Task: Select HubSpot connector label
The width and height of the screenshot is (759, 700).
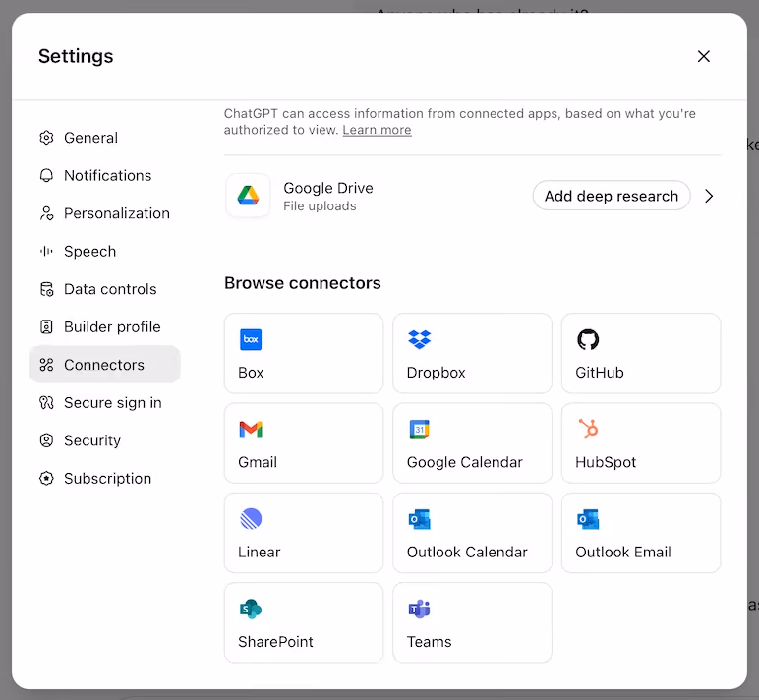Action: pyautogui.click(x=606, y=462)
